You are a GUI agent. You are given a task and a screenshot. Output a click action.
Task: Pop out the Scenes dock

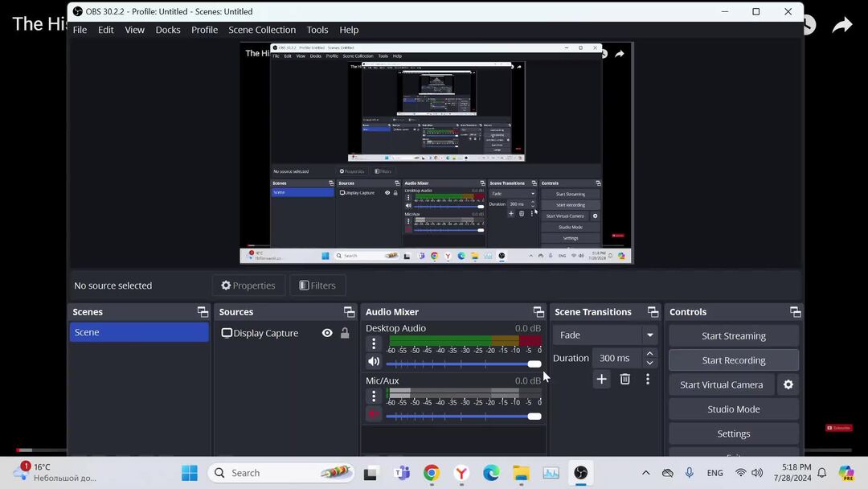(203, 312)
